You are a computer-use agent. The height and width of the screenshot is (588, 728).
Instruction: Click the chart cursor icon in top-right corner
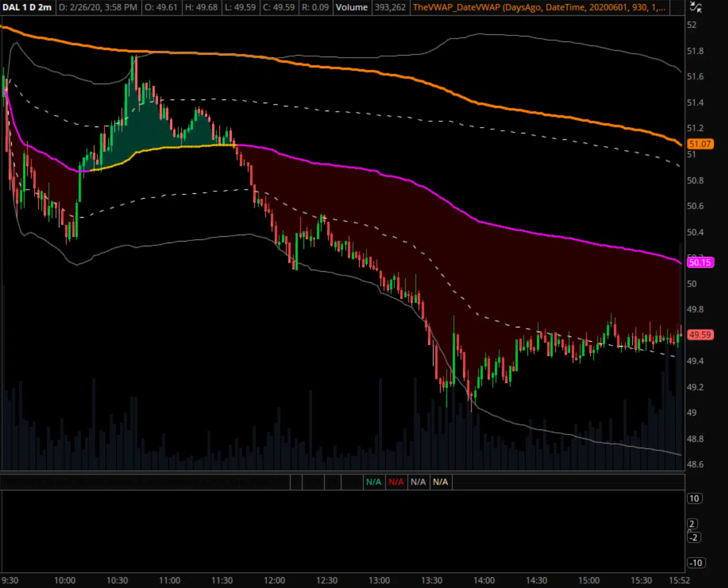(696, 7)
